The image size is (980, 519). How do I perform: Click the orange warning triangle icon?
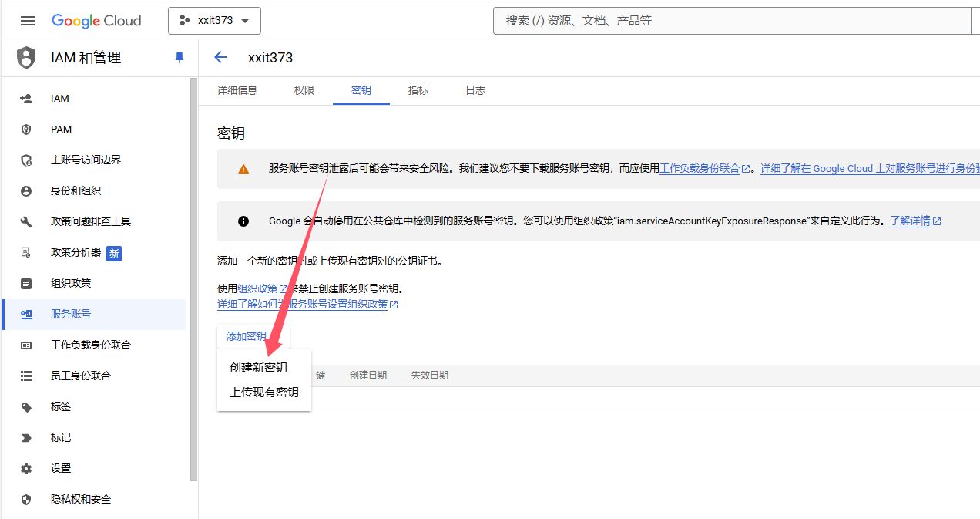[x=243, y=169]
